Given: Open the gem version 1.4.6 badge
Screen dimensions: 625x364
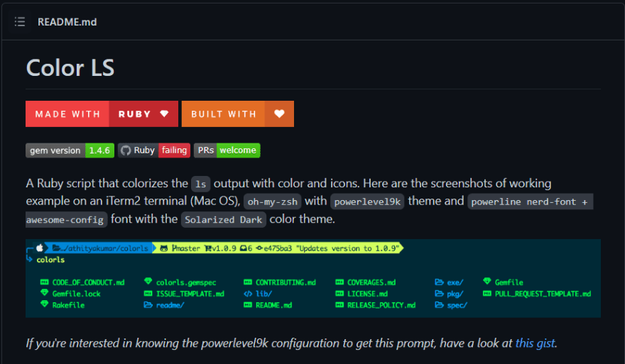Looking at the screenshot, I should (70, 150).
